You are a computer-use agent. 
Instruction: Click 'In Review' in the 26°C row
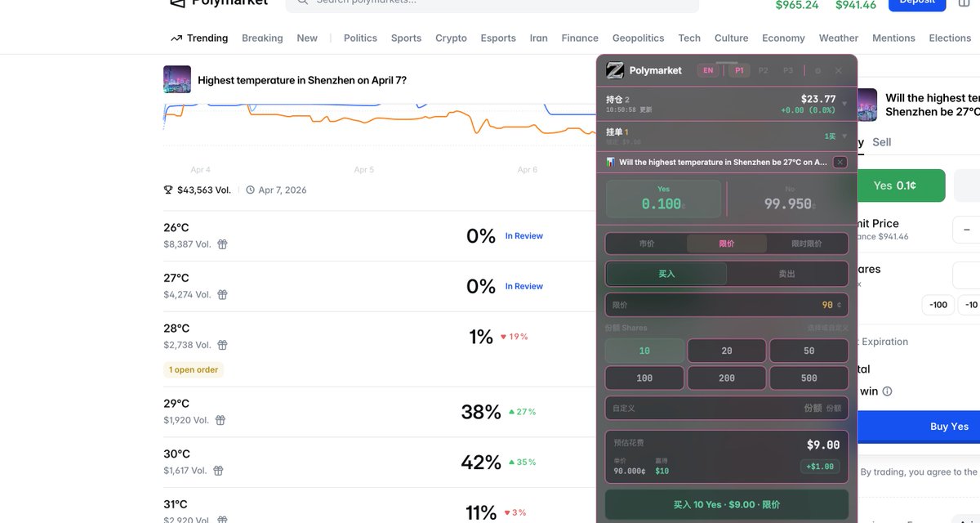coord(523,236)
